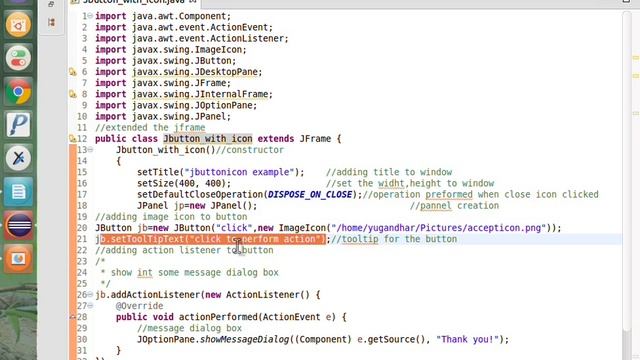The height and width of the screenshot is (360, 640).
Task: Click "//tooltip for the button" comment
Action: [x=394, y=239]
